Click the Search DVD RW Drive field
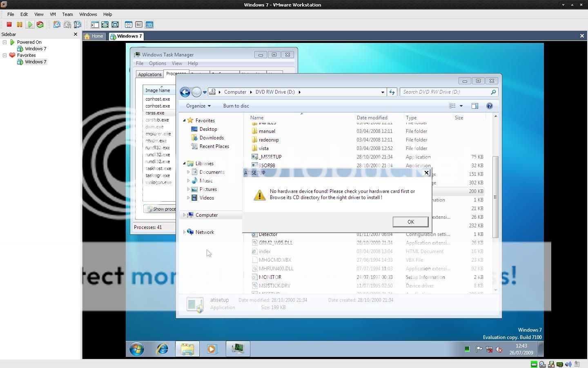Screen dimensions: 588x368 tap(448, 92)
